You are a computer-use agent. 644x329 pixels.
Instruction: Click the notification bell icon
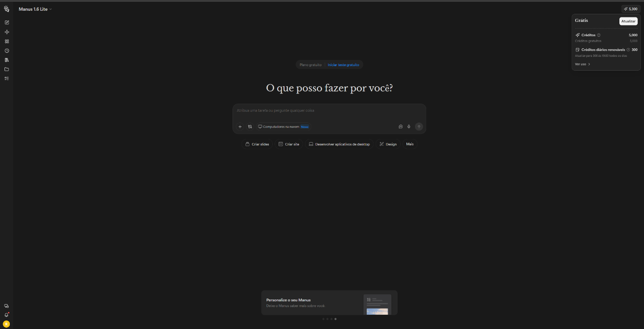6,315
